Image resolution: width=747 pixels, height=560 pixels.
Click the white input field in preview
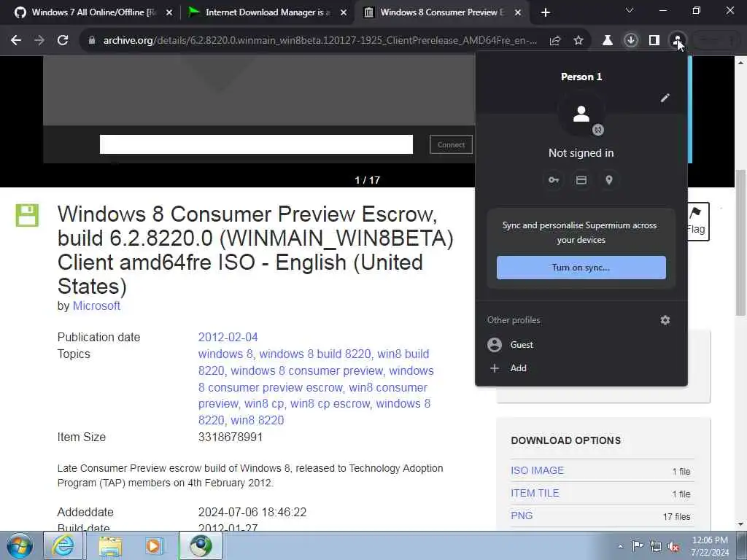pos(256,145)
